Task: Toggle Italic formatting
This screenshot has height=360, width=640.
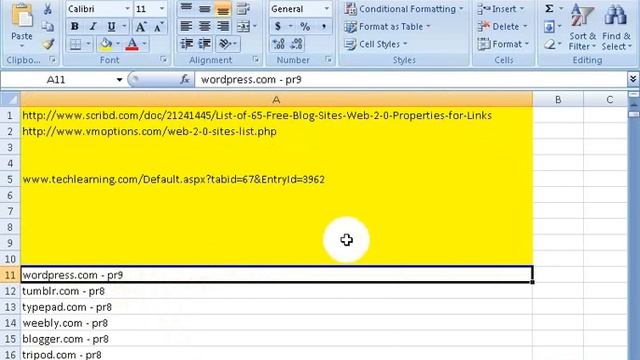Action: click(93, 27)
